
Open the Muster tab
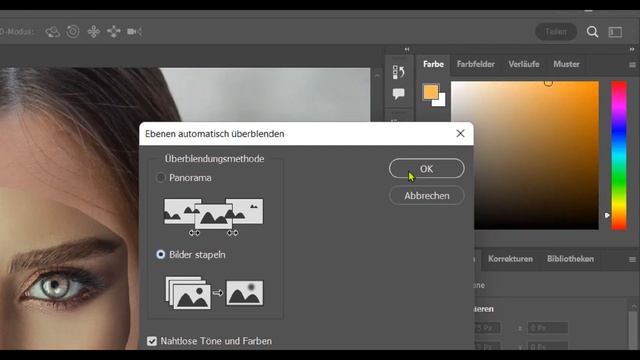click(x=566, y=64)
